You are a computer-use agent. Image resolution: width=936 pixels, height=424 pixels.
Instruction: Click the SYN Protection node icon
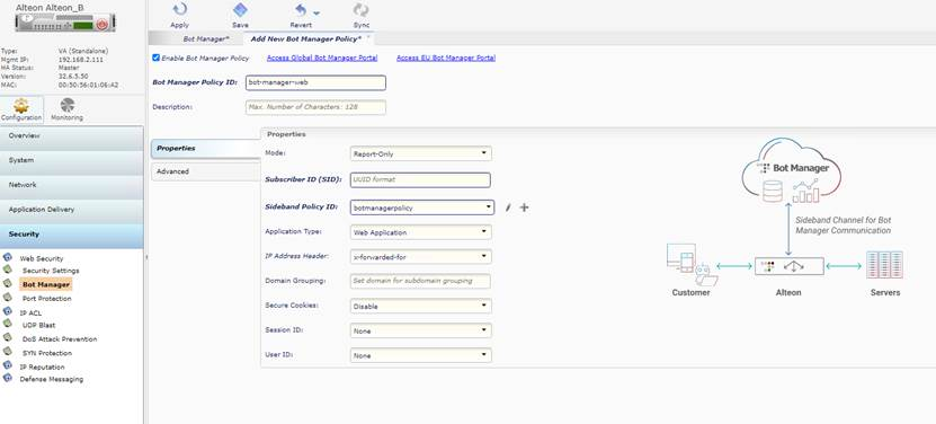coord(7,352)
